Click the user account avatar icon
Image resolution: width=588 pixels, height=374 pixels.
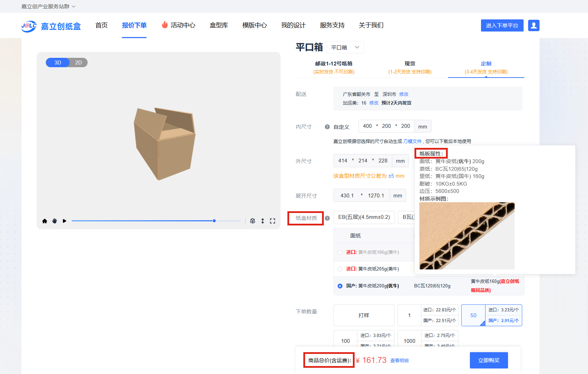[x=533, y=25]
